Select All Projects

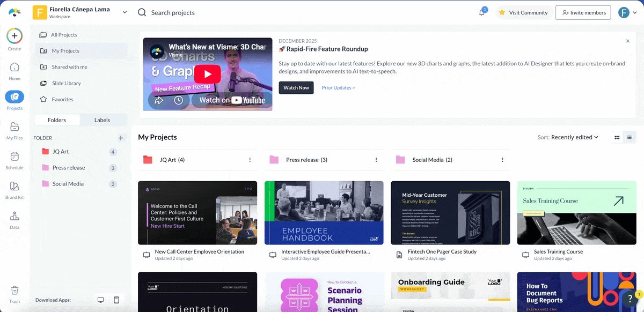pos(81,35)
